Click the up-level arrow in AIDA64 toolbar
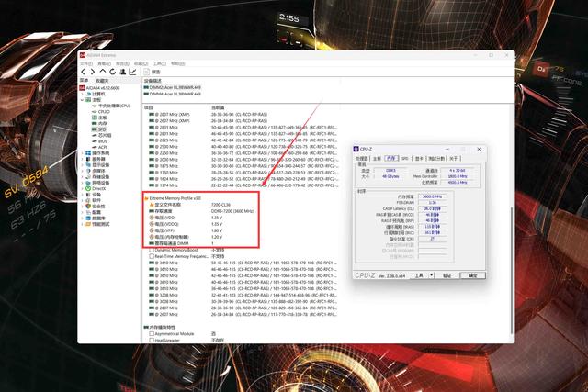588x392 pixels. tap(102, 72)
